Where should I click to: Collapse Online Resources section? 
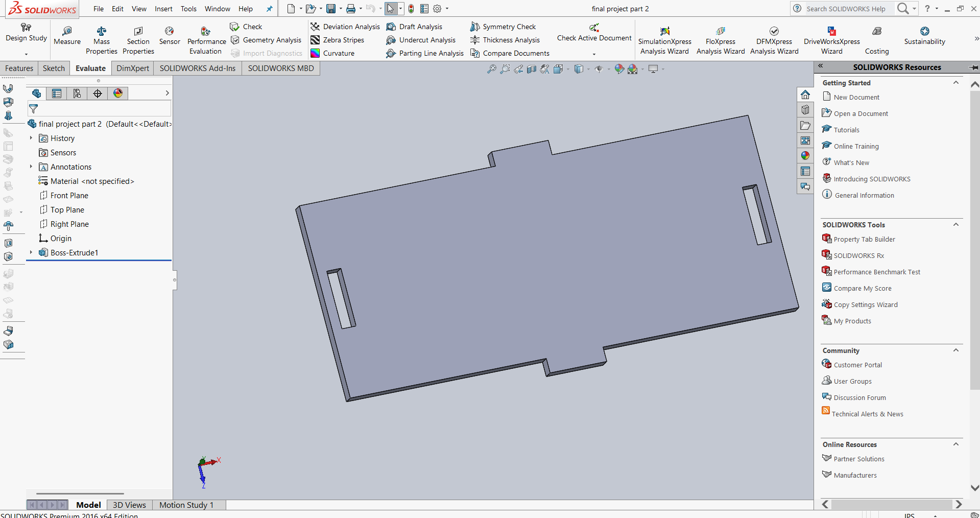956,444
